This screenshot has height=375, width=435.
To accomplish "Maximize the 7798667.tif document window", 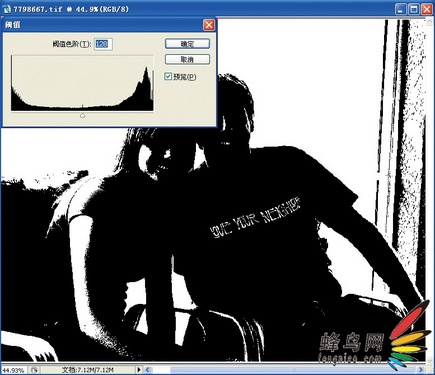I will 414,9.
